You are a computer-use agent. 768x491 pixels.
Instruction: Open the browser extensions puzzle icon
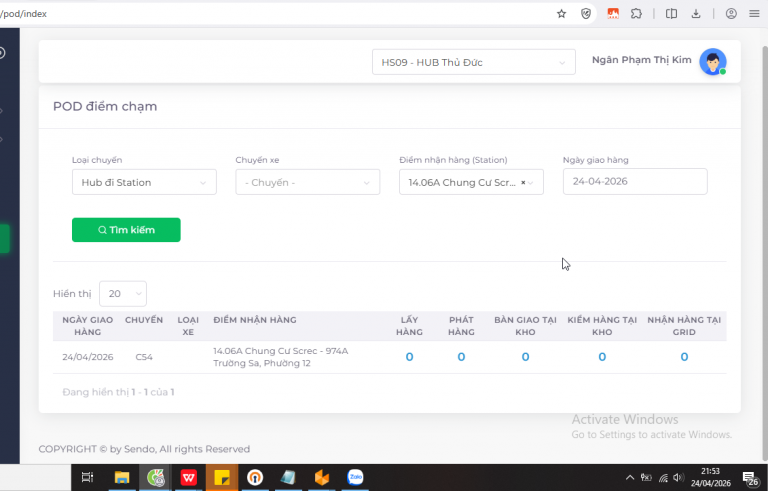click(636, 14)
